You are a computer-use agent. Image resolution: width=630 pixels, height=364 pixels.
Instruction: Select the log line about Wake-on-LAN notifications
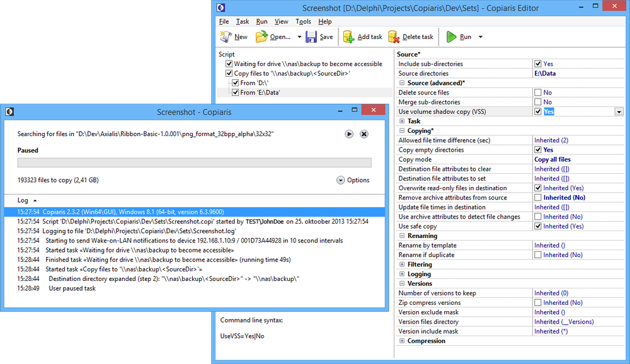tap(195, 241)
